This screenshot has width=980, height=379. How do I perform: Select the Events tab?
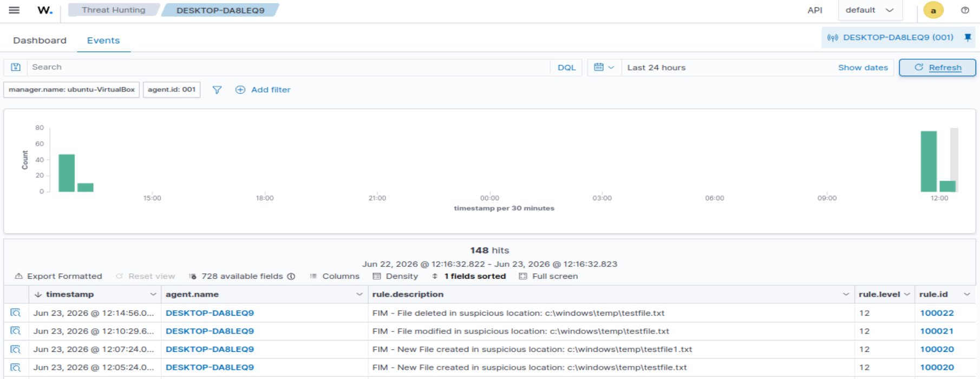(103, 41)
